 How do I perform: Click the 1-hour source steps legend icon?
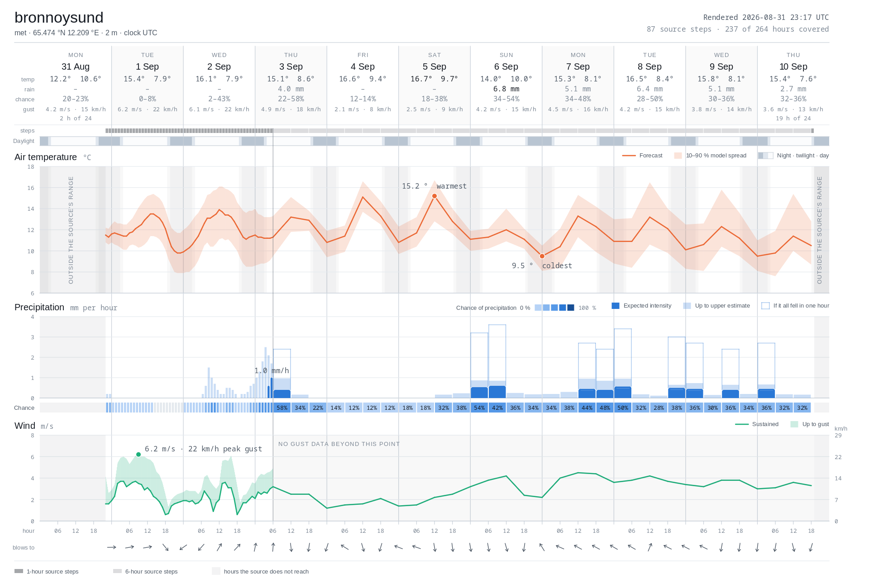click(x=19, y=571)
